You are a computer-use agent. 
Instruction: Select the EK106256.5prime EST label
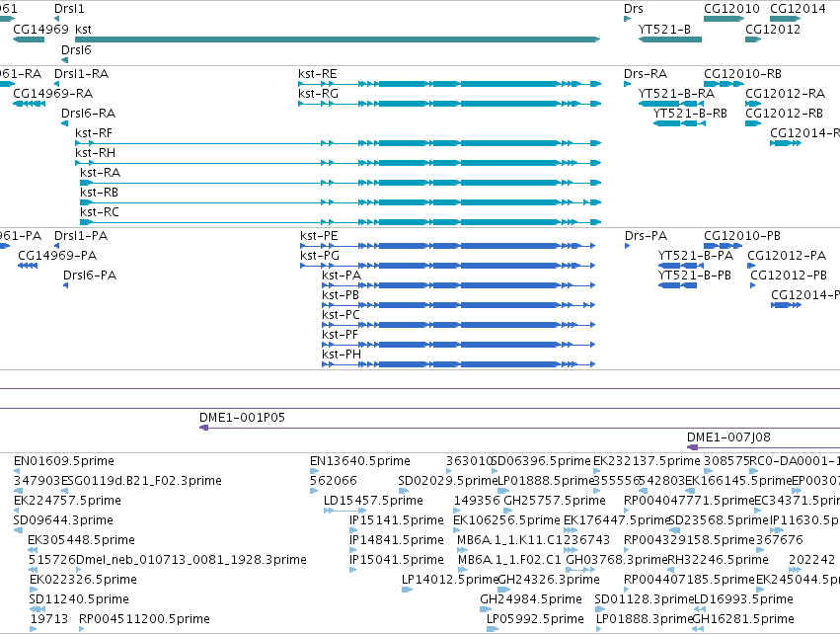pos(506,520)
